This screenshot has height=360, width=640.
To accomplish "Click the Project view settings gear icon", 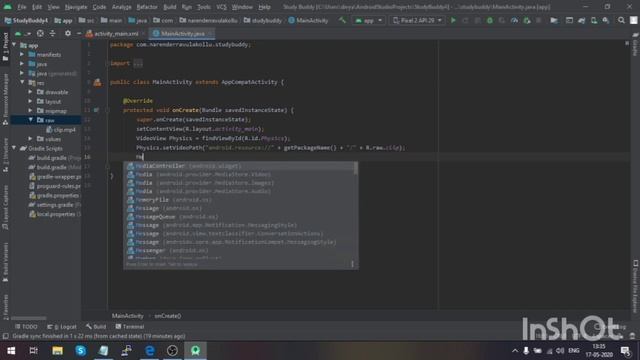I will click(68, 33).
